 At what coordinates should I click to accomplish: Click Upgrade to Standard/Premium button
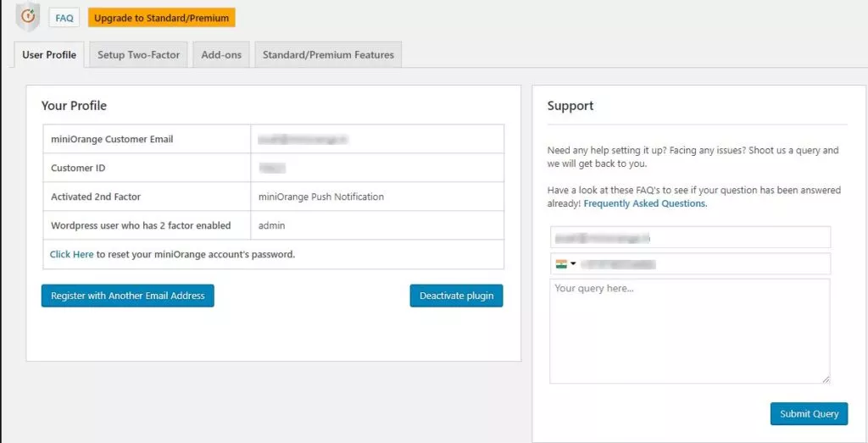[162, 18]
